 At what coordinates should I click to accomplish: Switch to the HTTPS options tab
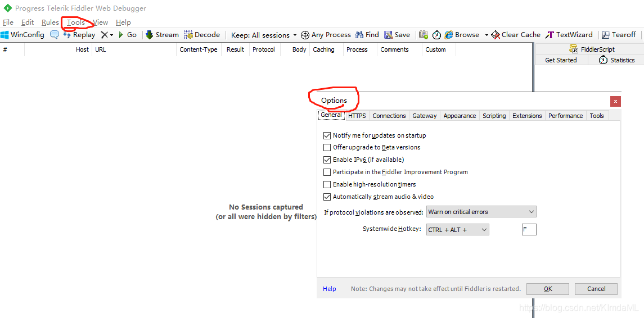[357, 116]
